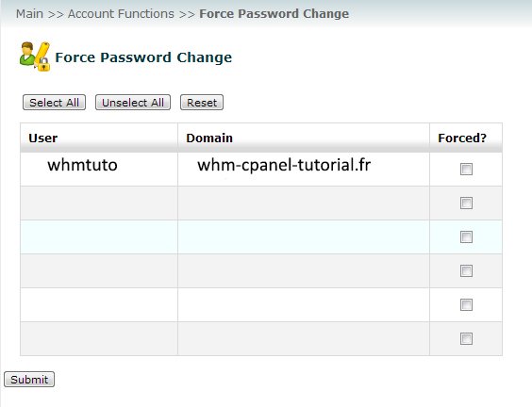Toggle the highlighted third row Forced checkbox
532x407 pixels.
pos(466,236)
